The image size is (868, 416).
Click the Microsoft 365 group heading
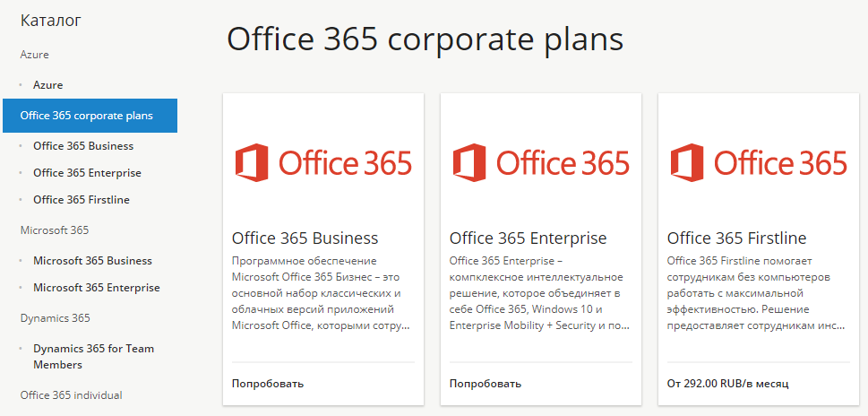[x=55, y=230]
